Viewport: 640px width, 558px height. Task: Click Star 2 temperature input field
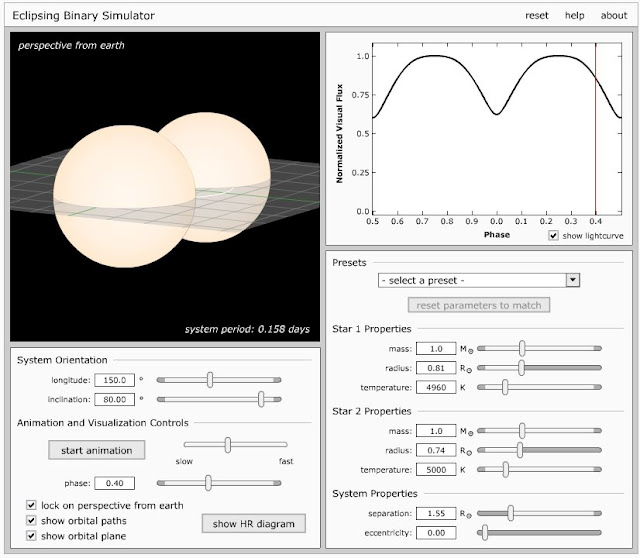pyautogui.click(x=436, y=469)
